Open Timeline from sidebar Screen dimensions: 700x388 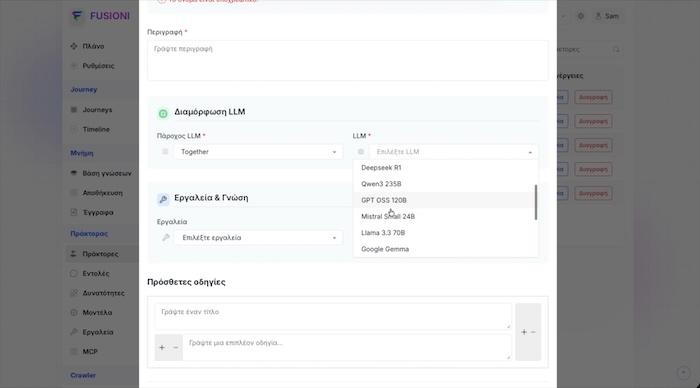click(96, 129)
